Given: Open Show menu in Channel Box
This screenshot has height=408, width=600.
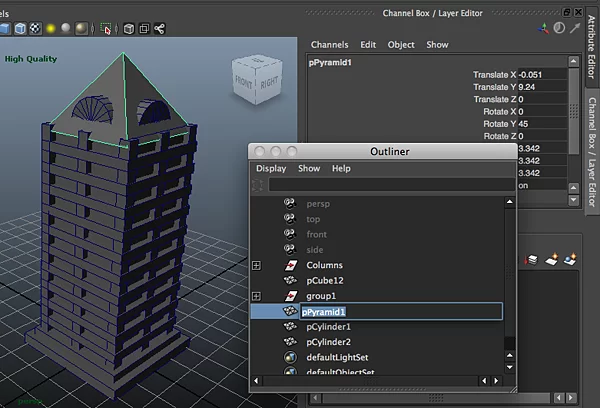Looking at the screenshot, I should (437, 45).
